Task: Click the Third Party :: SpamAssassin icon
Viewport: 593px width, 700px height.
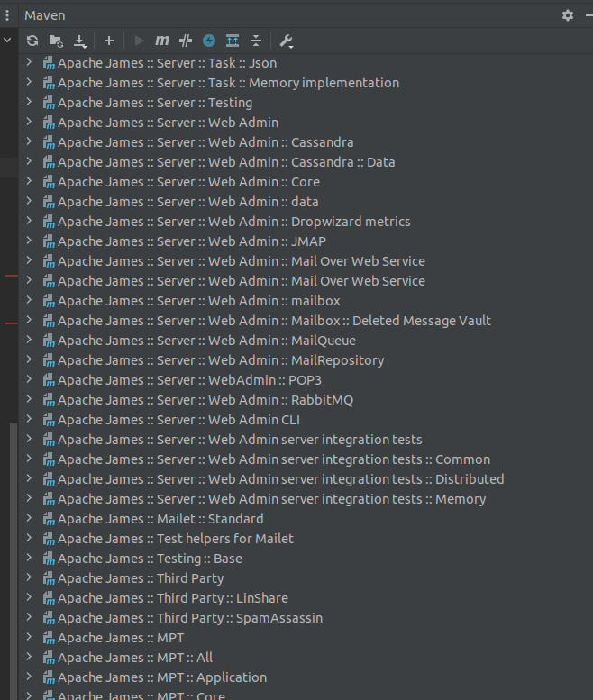Action: [49, 618]
